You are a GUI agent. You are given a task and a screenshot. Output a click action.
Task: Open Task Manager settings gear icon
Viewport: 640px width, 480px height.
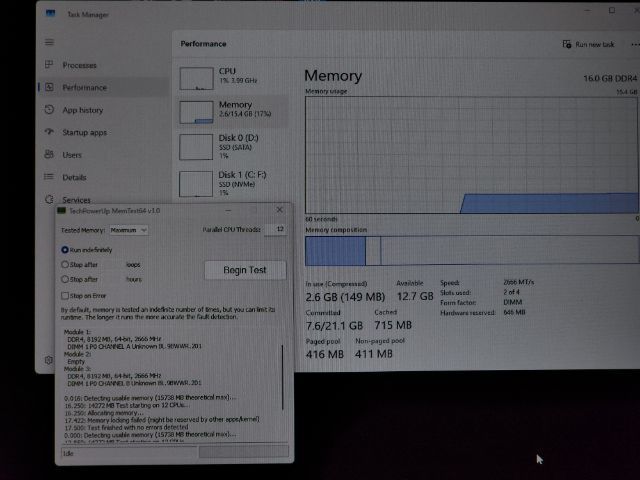pos(49,360)
